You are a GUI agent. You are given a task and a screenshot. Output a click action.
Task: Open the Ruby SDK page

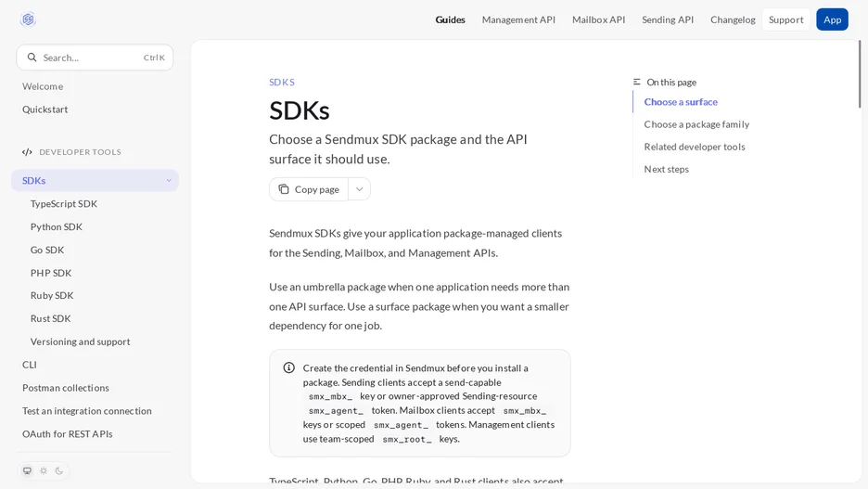click(x=52, y=295)
